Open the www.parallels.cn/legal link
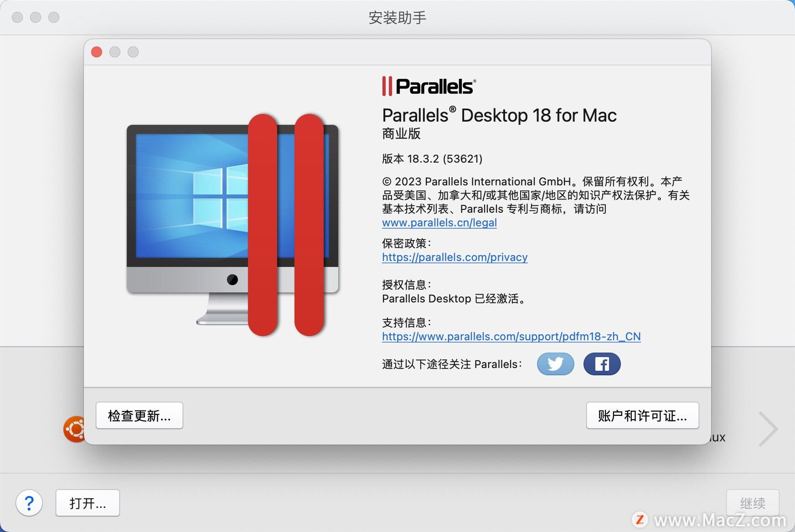This screenshot has width=795, height=532. pos(439,223)
